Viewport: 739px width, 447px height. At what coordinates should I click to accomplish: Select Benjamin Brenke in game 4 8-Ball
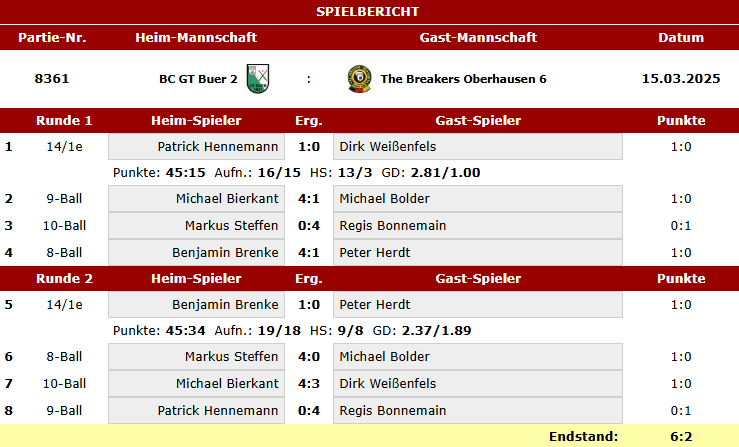tap(197, 253)
